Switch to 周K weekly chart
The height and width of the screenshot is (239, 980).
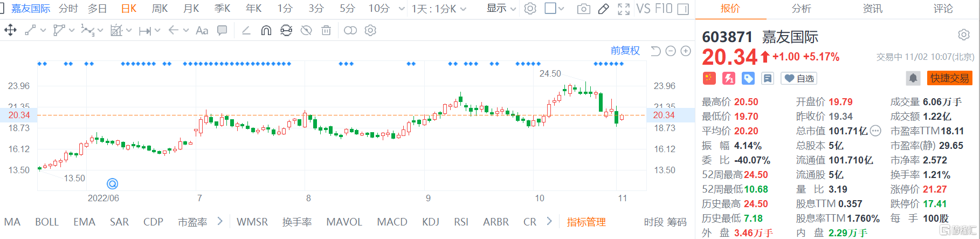click(x=160, y=9)
